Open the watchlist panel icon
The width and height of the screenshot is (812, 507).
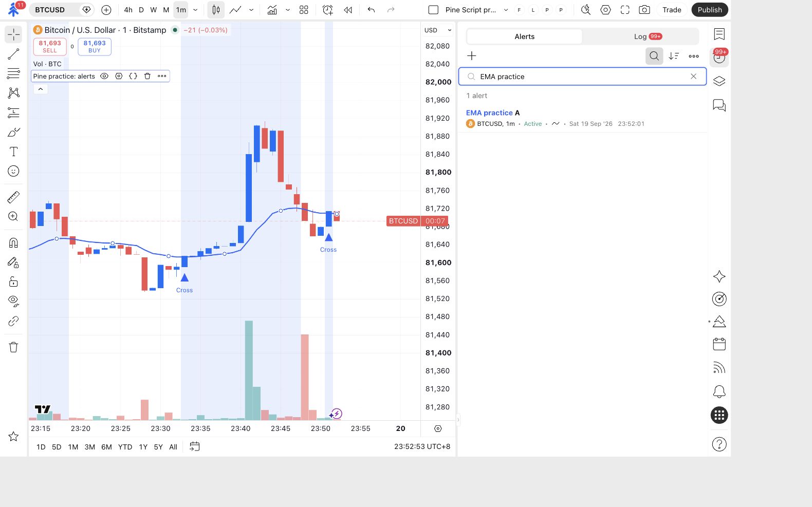[719, 34]
